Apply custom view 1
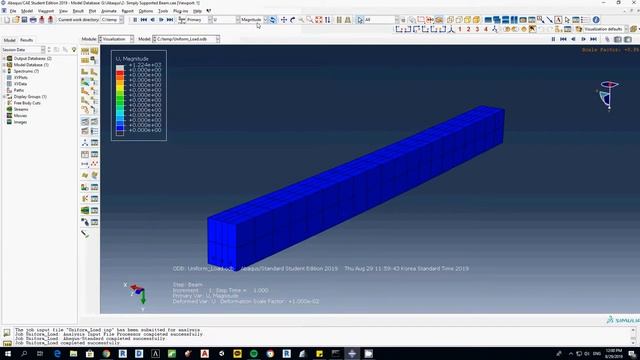This screenshot has height=360, width=640. pos(460,29)
